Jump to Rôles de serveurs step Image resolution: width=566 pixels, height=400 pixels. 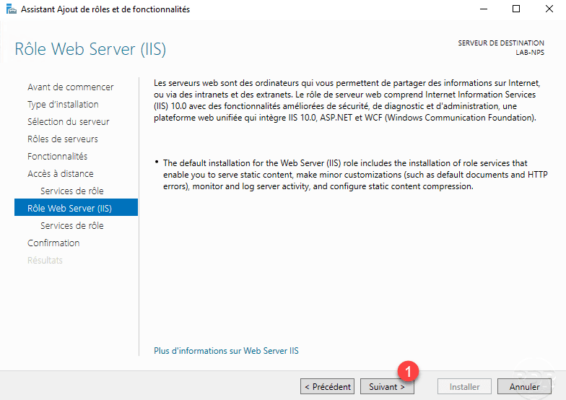coord(62,139)
